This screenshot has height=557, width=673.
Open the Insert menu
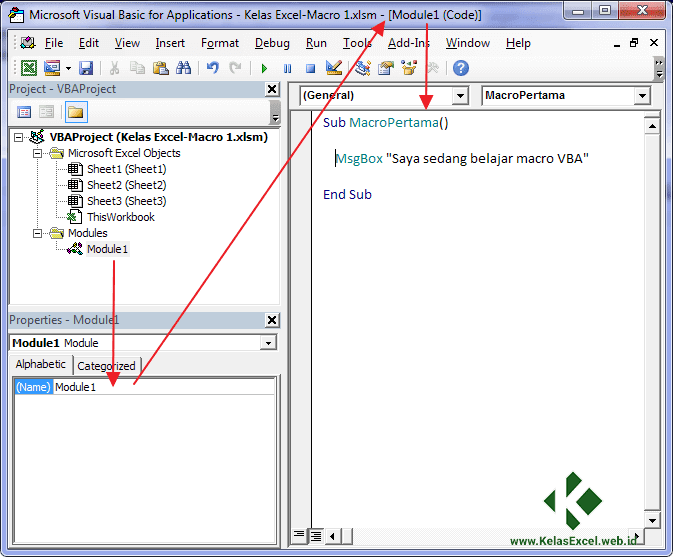(170, 43)
